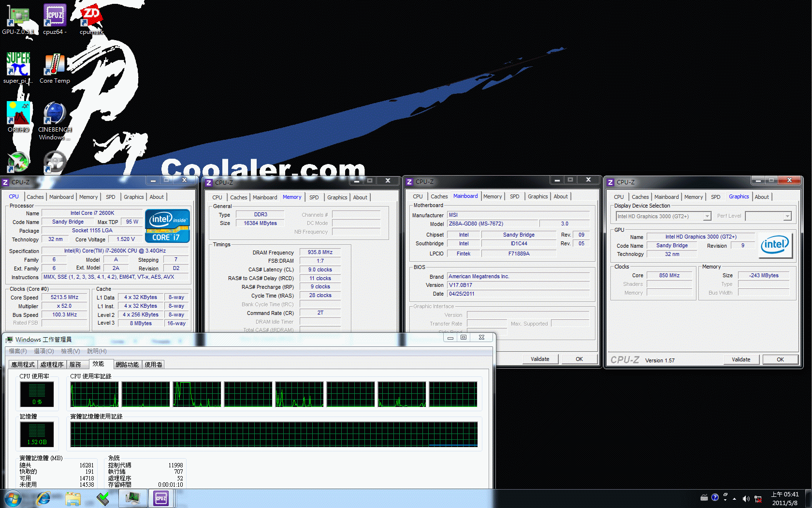
Task: Open the volume speaker tray icon
Action: (x=746, y=498)
